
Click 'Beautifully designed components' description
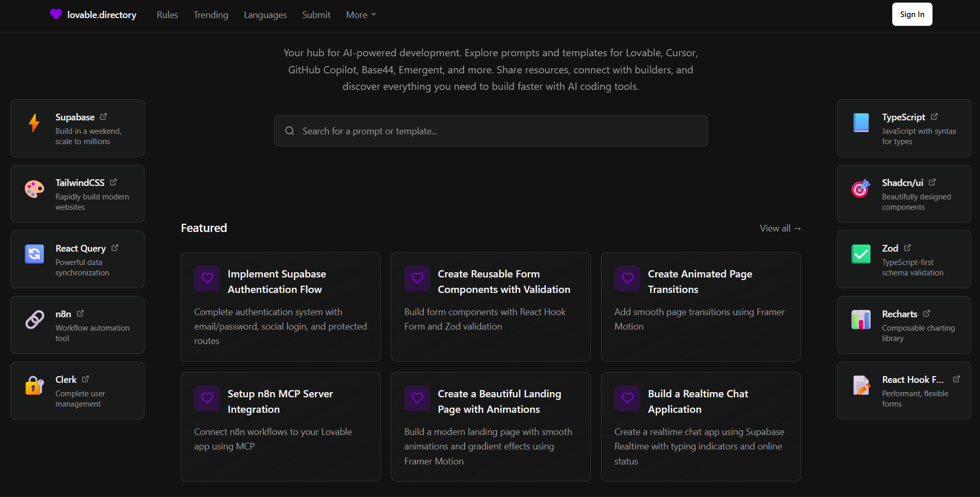[x=916, y=202]
